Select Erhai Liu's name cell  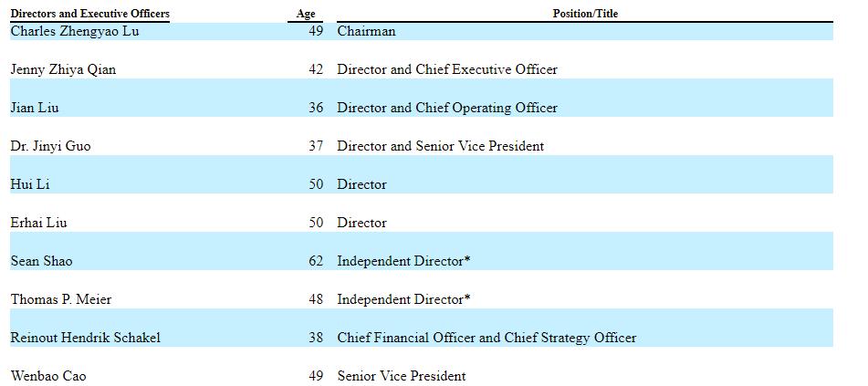[x=38, y=223]
